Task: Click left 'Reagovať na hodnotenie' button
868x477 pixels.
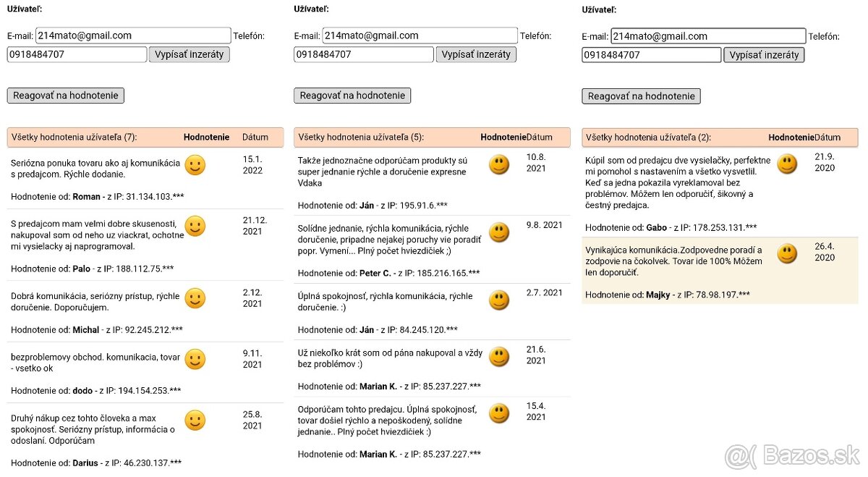Action: click(66, 96)
